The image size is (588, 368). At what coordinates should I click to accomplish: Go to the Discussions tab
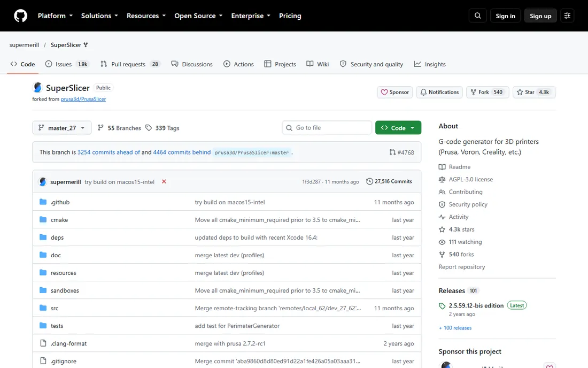191,64
